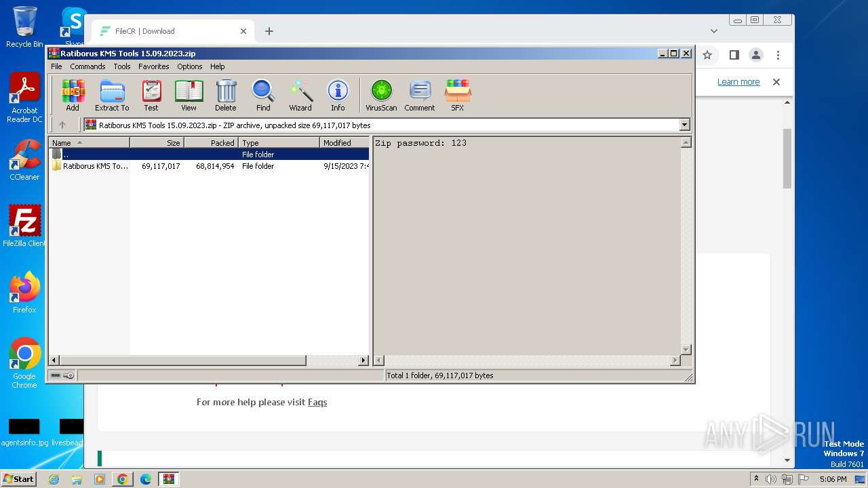Launch the Wizard wand tool
The image size is (868, 488).
click(300, 95)
